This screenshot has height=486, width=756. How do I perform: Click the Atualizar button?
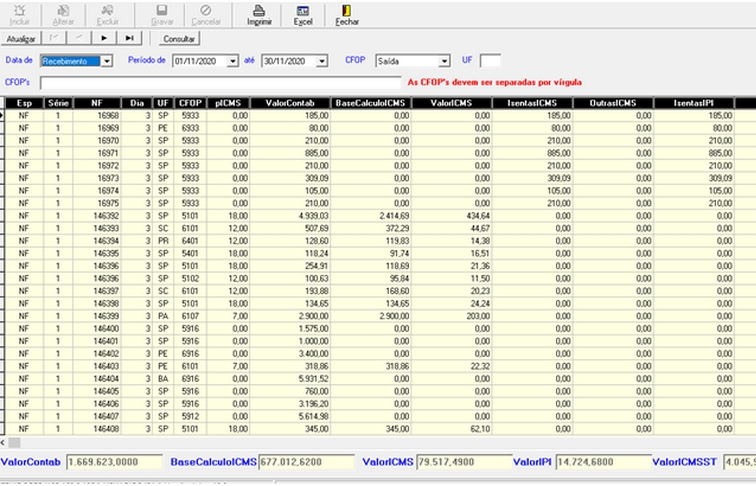click(x=21, y=39)
